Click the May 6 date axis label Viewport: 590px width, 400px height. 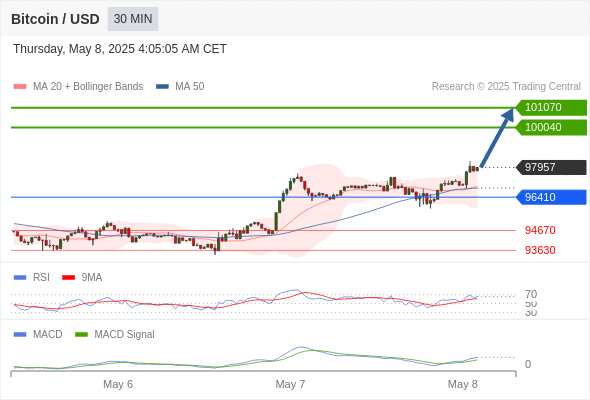(x=118, y=384)
